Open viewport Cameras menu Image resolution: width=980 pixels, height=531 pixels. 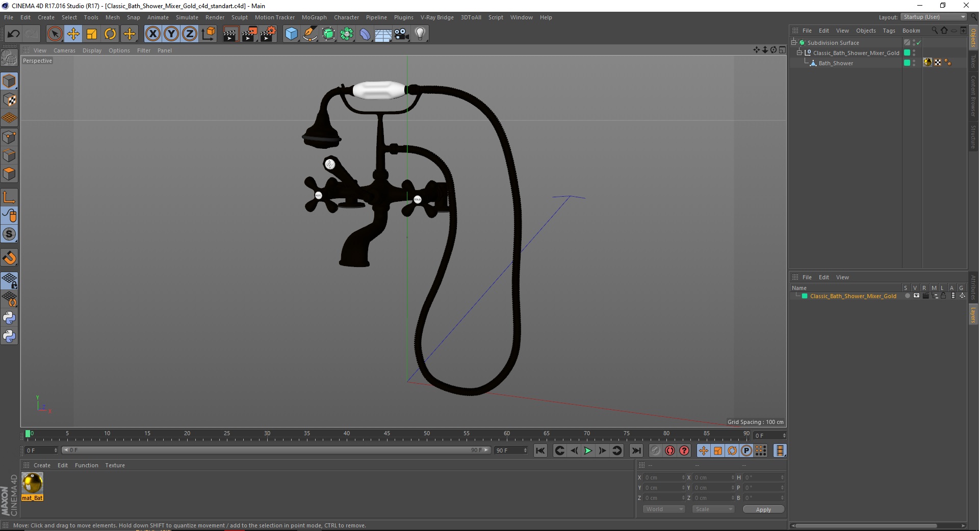point(64,50)
